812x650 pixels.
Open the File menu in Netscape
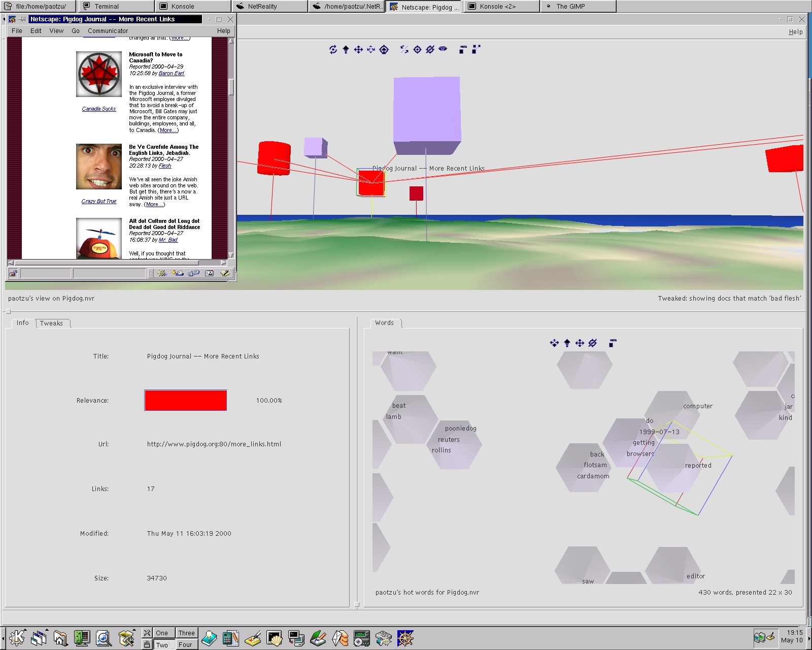click(x=17, y=31)
